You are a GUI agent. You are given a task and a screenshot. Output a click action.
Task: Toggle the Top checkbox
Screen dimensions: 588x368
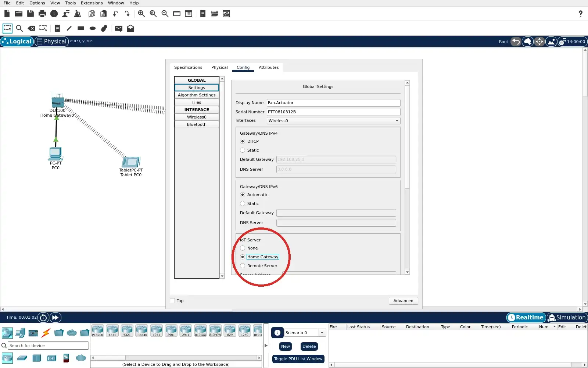pyautogui.click(x=172, y=301)
